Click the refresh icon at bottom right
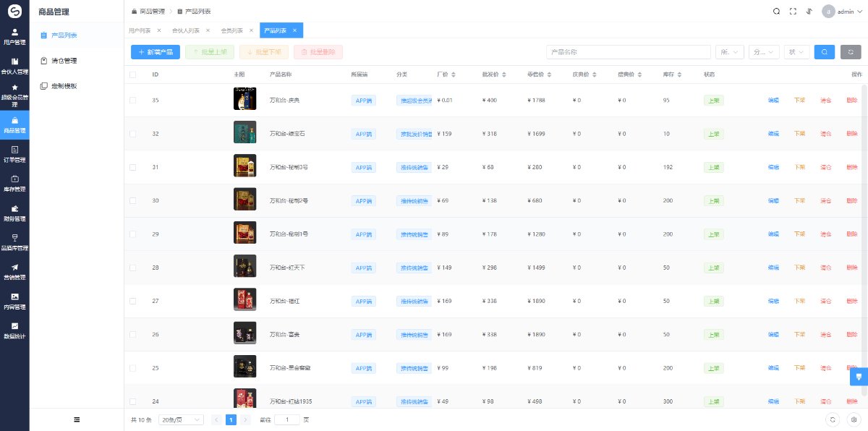Image resolution: width=868 pixels, height=431 pixels. tap(833, 419)
